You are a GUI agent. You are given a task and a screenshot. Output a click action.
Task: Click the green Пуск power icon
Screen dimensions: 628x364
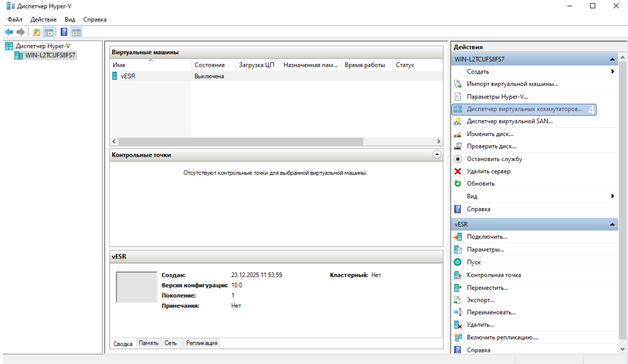(x=458, y=262)
